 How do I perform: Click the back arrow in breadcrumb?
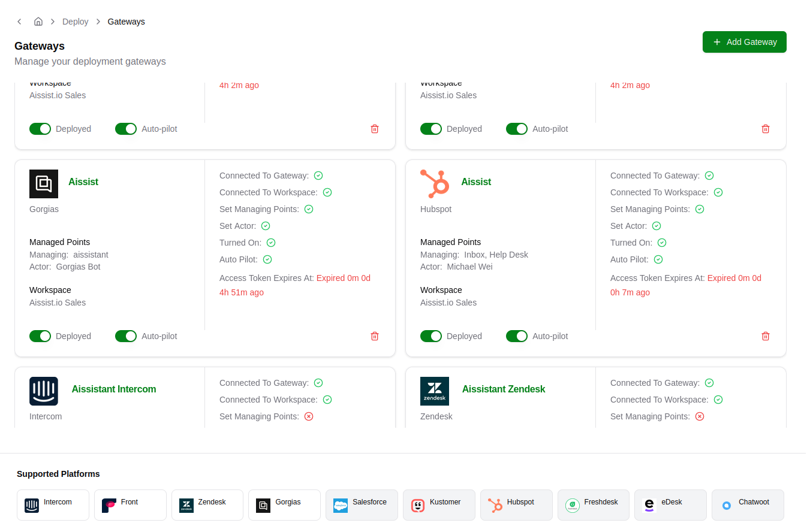click(19, 22)
